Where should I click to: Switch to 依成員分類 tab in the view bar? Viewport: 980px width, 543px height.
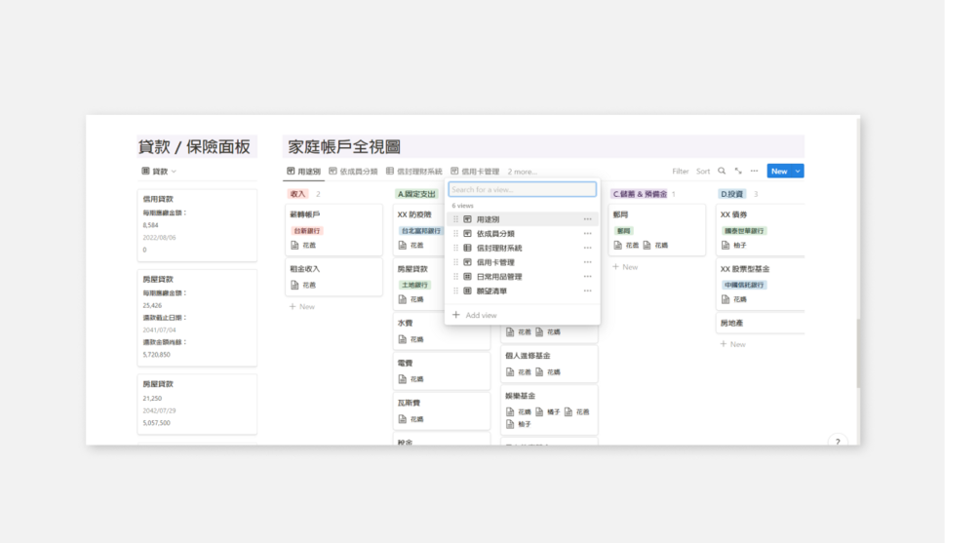click(x=353, y=172)
